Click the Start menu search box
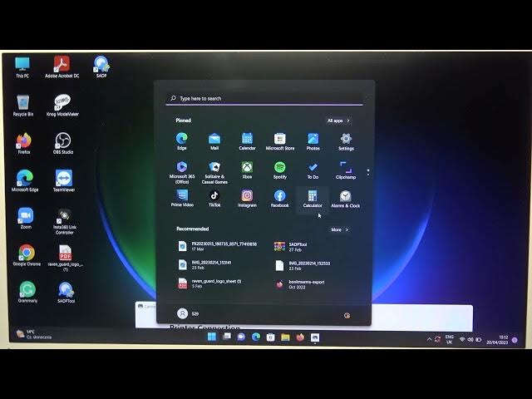Image resolution: width=532 pixels, height=399 pixels. click(x=264, y=98)
